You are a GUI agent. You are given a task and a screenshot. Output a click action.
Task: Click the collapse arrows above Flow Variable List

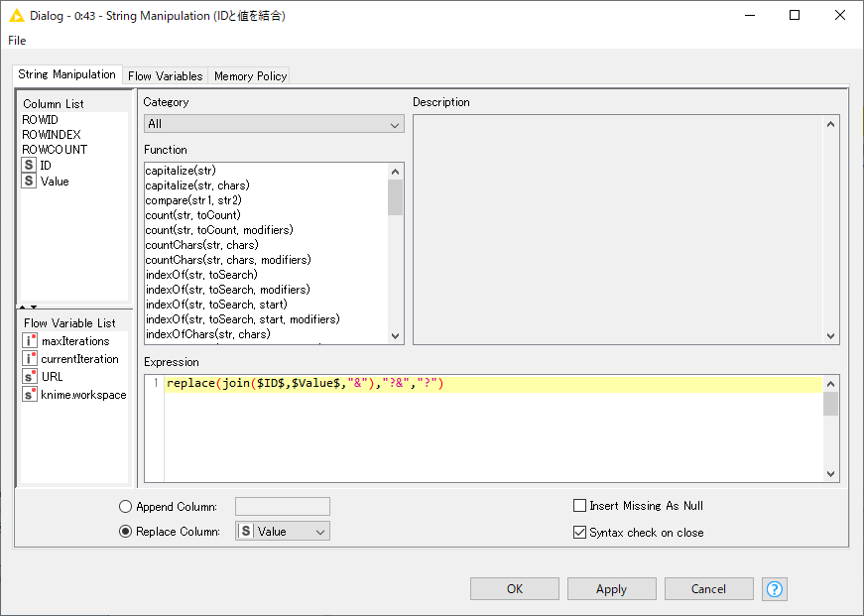point(28,307)
